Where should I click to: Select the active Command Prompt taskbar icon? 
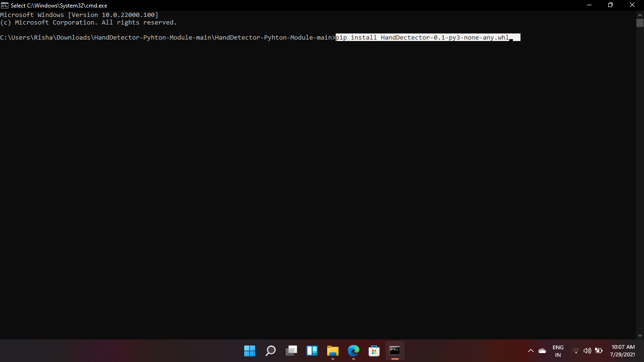[x=395, y=351]
